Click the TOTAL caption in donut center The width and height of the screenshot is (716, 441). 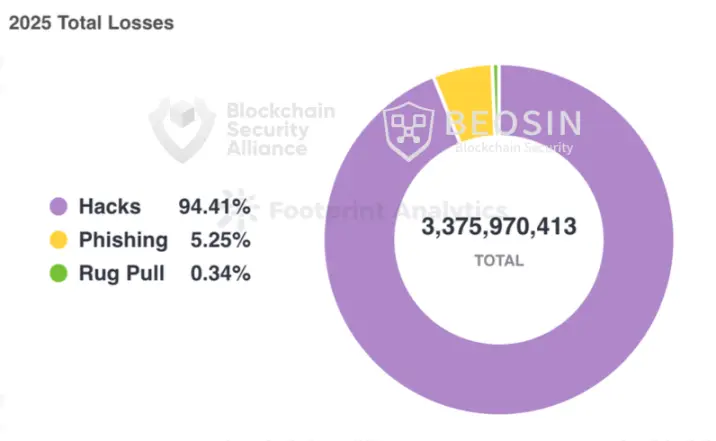(x=499, y=260)
